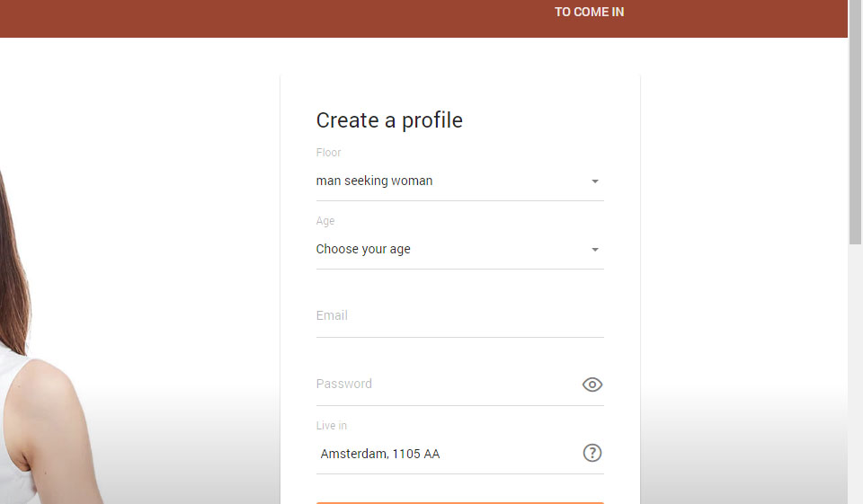Viewport: 863px width, 504px height.
Task: Click the brown header bar
Action: coord(270,18)
